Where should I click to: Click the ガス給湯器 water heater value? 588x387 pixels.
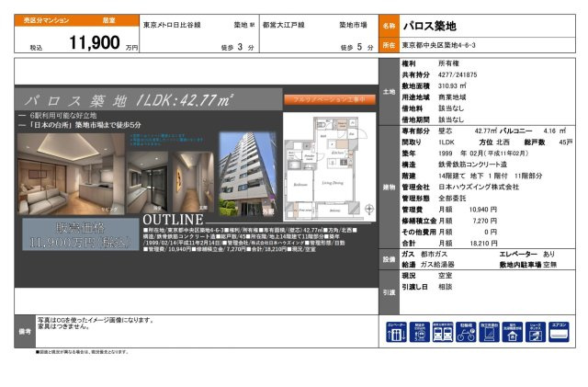(437, 265)
